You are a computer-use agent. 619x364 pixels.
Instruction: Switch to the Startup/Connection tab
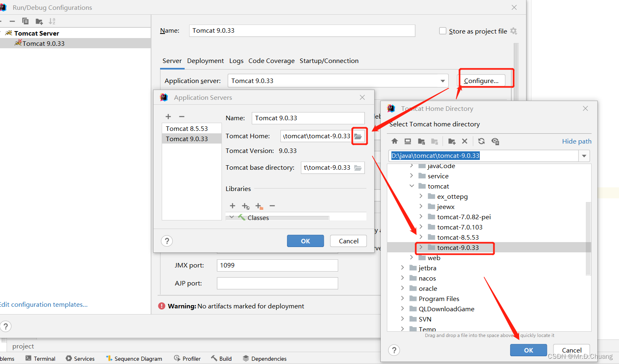coord(329,61)
